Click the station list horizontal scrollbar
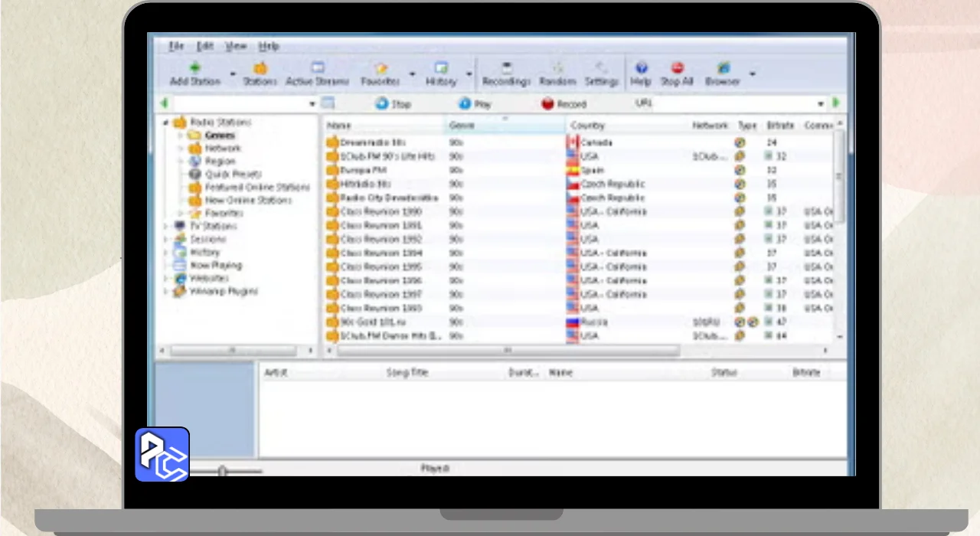 508,350
